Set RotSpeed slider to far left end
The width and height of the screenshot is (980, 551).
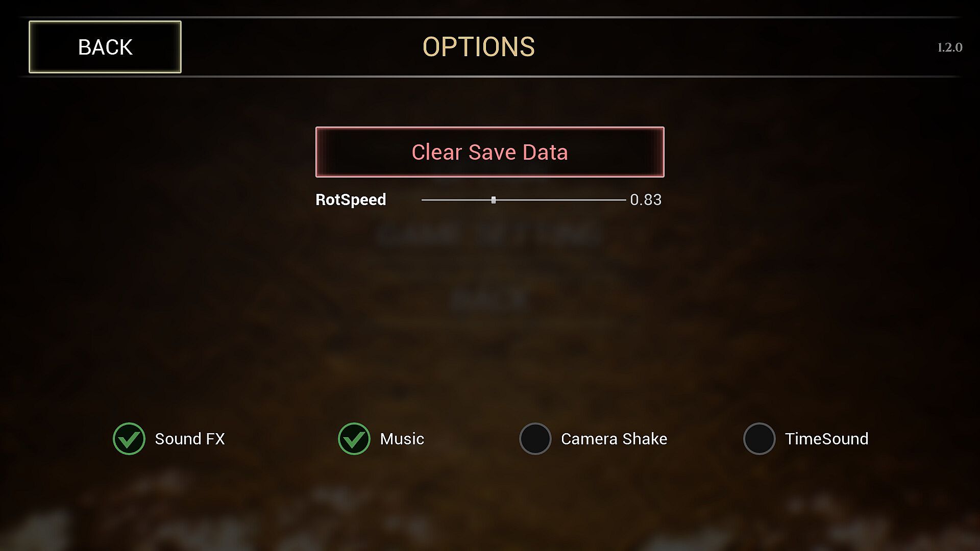pos(423,200)
